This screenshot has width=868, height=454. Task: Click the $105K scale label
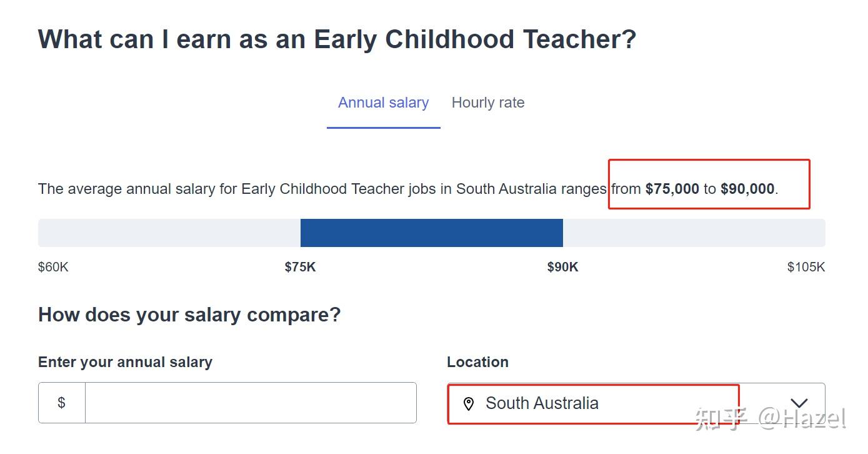(x=806, y=267)
